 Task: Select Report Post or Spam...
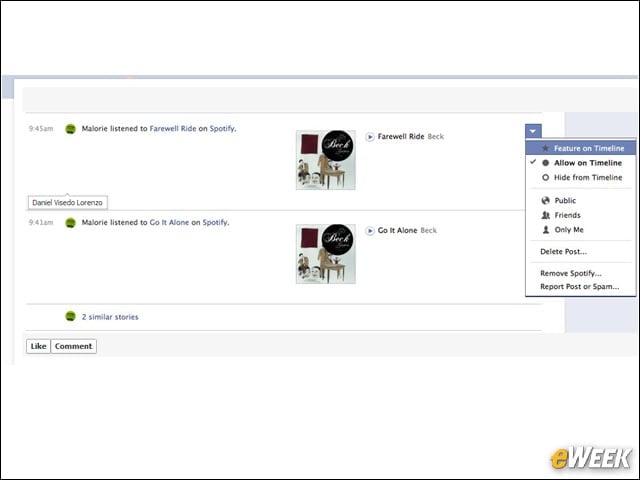[580, 287]
